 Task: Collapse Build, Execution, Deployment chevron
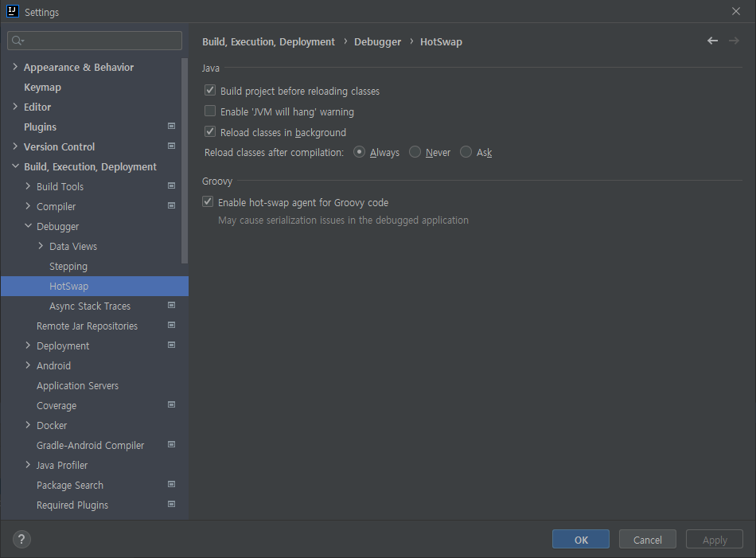15,166
